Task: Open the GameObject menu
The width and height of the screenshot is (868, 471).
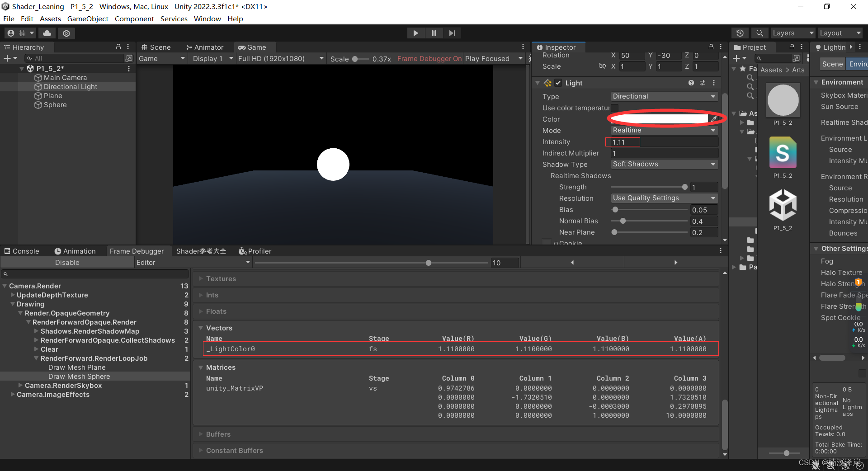Action: pyautogui.click(x=88, y=19)
